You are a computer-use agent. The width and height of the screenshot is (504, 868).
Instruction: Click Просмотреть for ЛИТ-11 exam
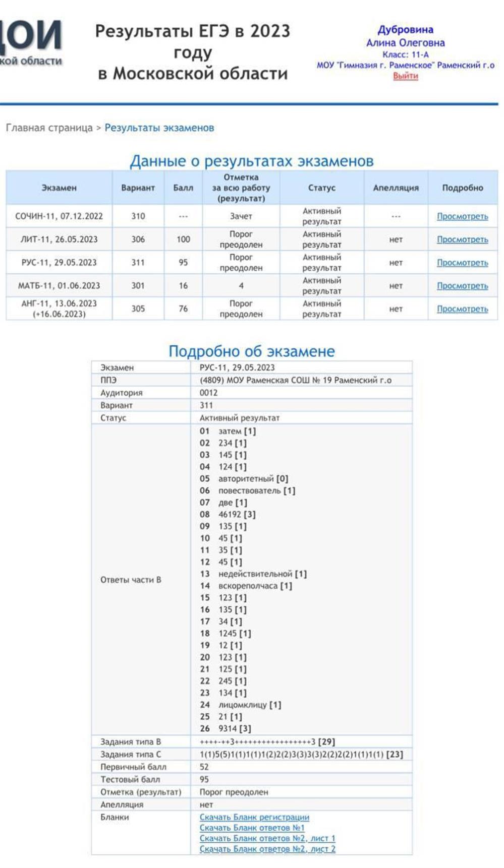point(462,239)
